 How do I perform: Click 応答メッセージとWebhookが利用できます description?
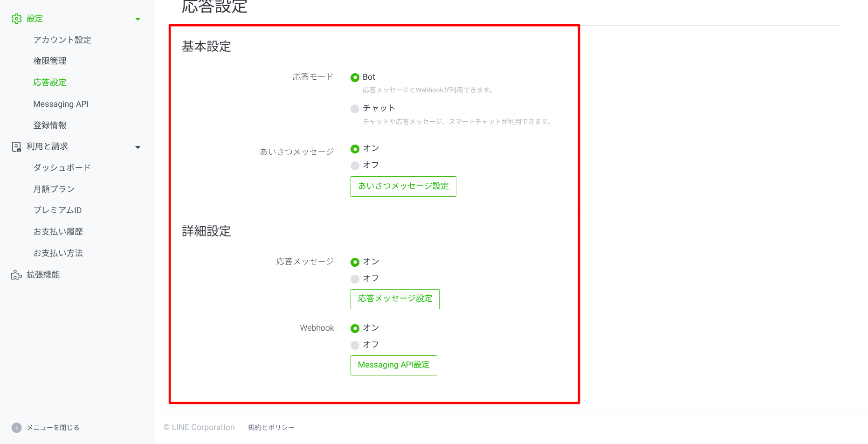[428, 90]
